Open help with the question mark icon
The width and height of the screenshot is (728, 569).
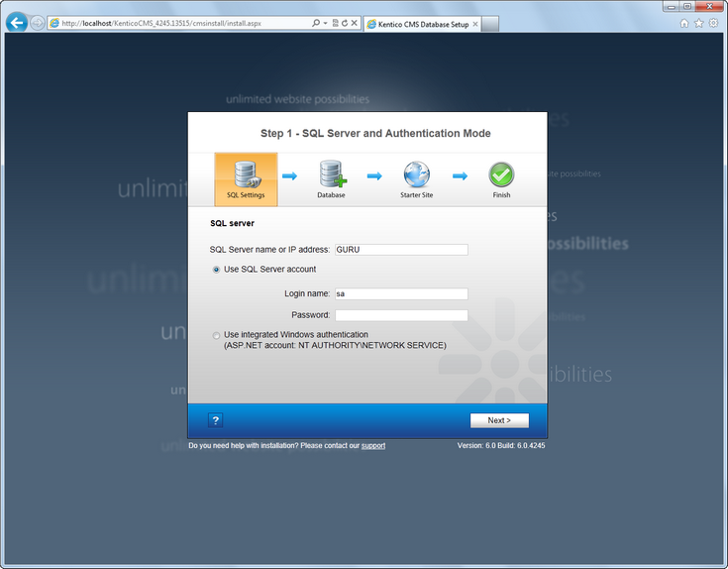coord(216,420)
